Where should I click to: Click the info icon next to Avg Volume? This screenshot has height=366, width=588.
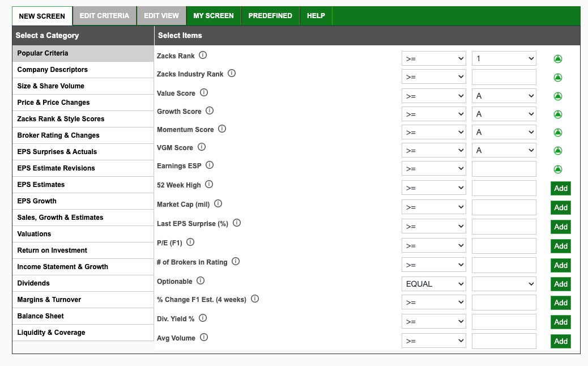coord(203,337)
